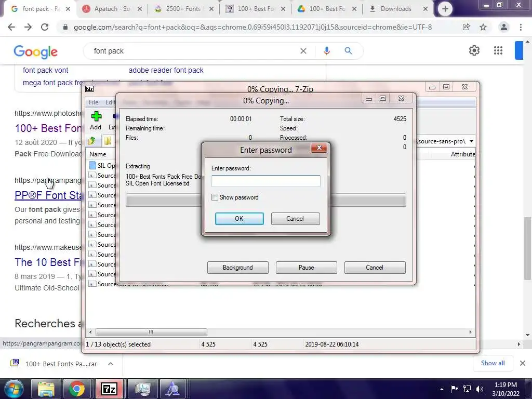
Task: Open the downloaded 100+ Best Fonts rar
Action: pyautogui.click(x=54, y=364)
